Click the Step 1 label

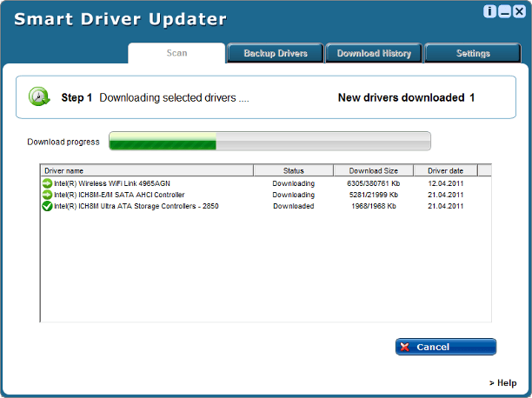76,97
